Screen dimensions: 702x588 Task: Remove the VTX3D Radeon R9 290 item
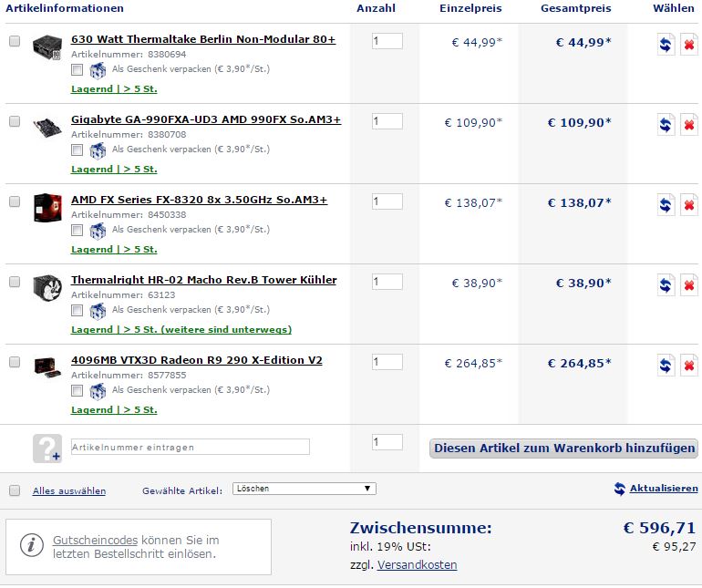(x=688, y=365)
